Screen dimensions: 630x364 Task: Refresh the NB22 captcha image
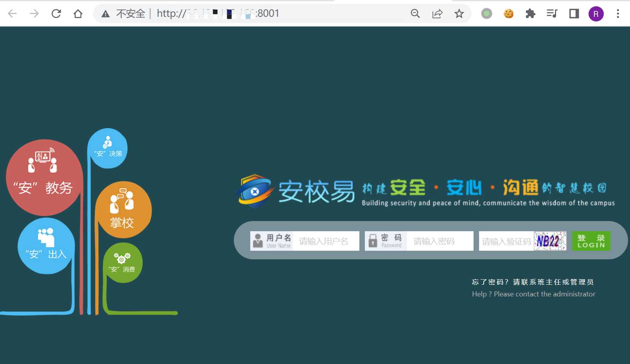tap(550, 241)
